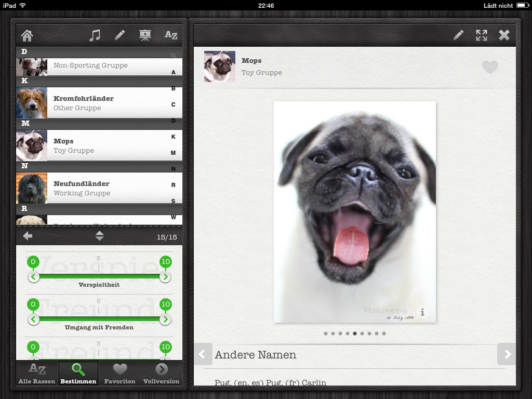This screenshot has height=399, width=532.
Task: Jump to index letter W
Action: [174, 217]
